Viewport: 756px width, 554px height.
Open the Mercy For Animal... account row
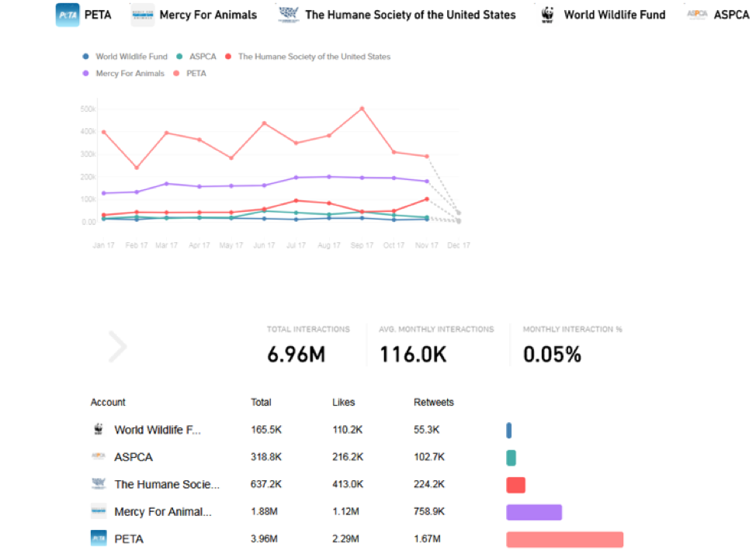click(x=162, y=511)
